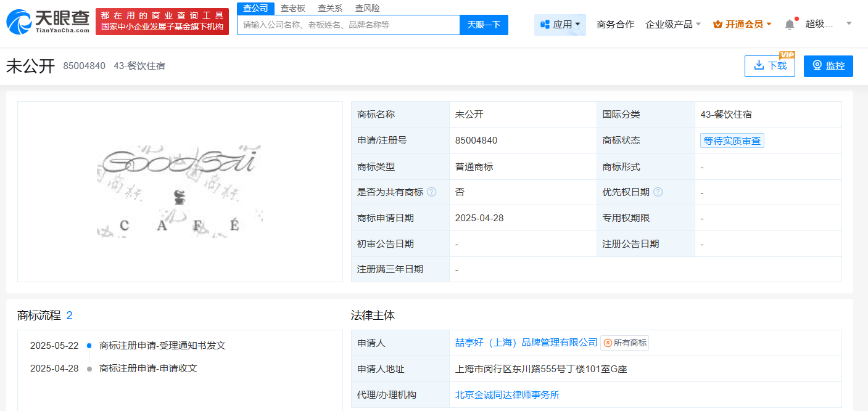Switch to the 查关系 tab

(x=330, y=8)
